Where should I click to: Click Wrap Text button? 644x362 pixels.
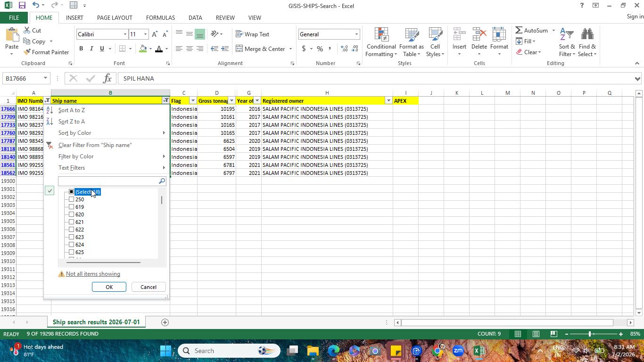(x=253, y=34)
